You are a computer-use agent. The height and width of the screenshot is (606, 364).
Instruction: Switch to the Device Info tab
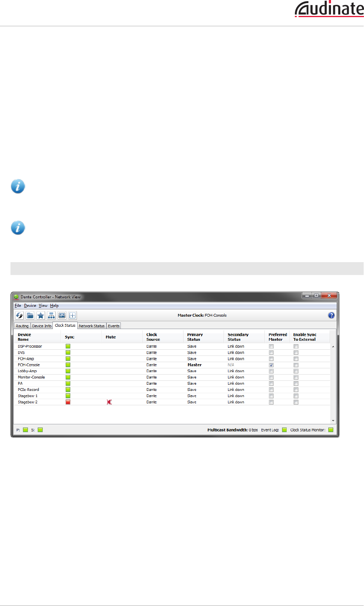coord(42,326)
